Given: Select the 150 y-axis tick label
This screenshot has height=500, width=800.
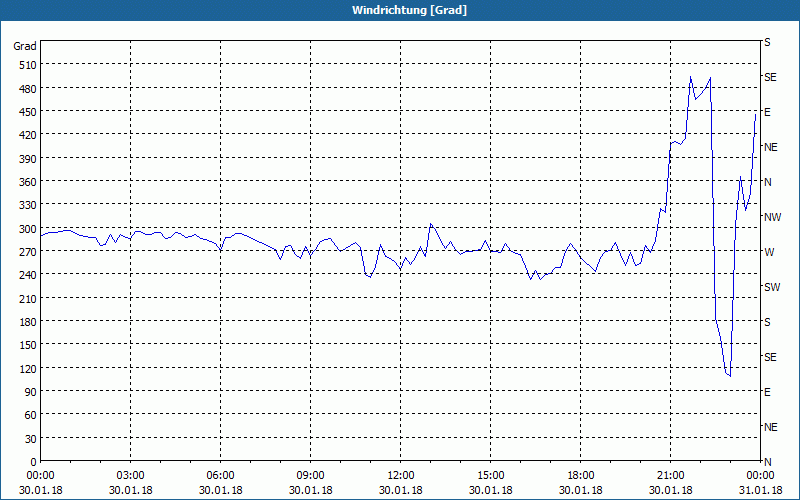Looking at the screenshot, I should (x=28, y=345).
